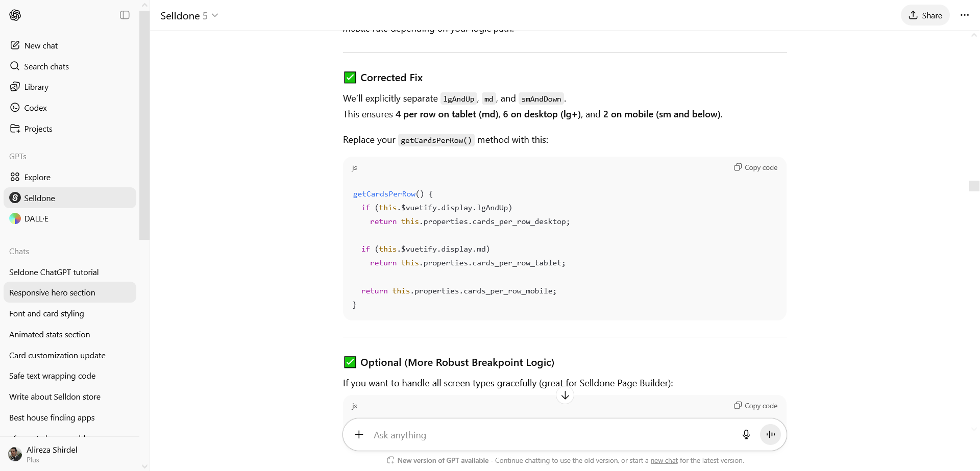Click the ChatGPT logo icon
Screen dimensions: 980x471
click(x=15, y=15)
